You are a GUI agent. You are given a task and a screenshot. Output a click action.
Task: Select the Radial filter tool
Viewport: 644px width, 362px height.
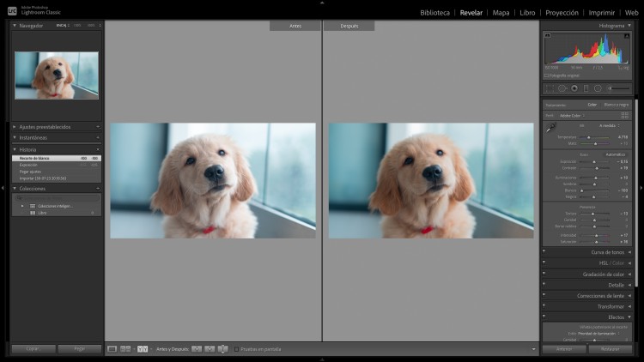click(x=598, y=88)
